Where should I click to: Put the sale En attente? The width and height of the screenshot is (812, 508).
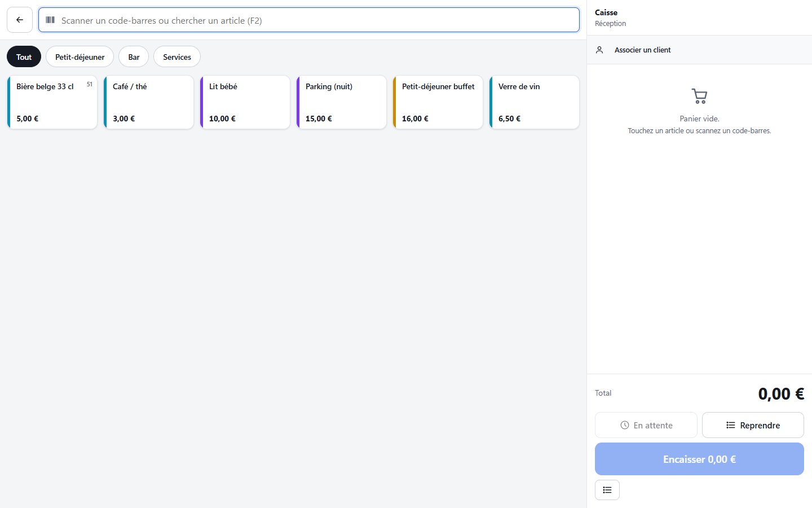pos(646,425)
